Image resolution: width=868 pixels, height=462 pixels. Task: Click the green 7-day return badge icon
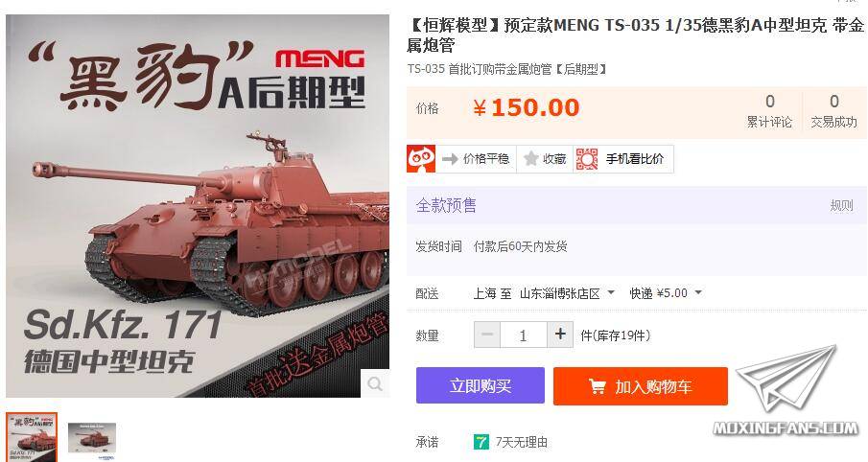click(481, 442)
